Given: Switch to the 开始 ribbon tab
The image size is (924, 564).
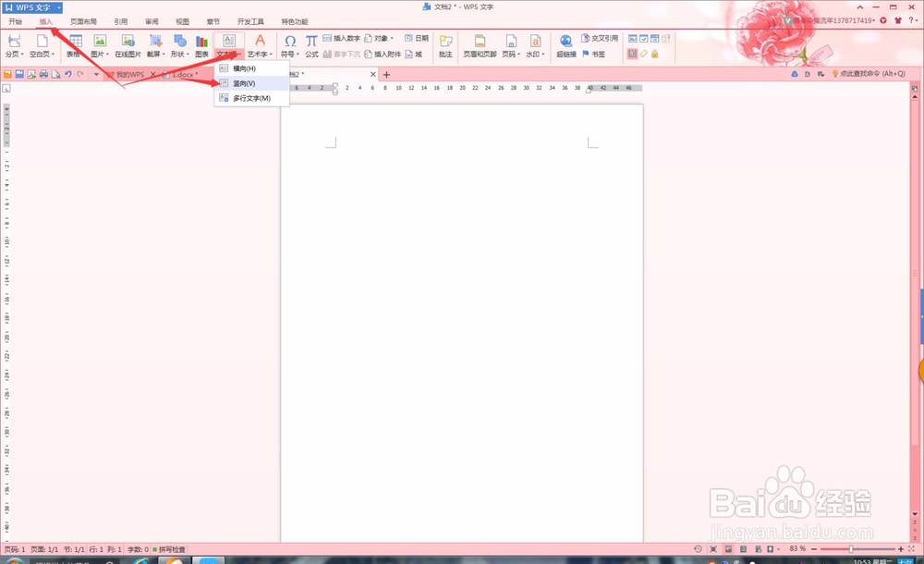Looking at the screenshot, I should [x=16, y=22].
